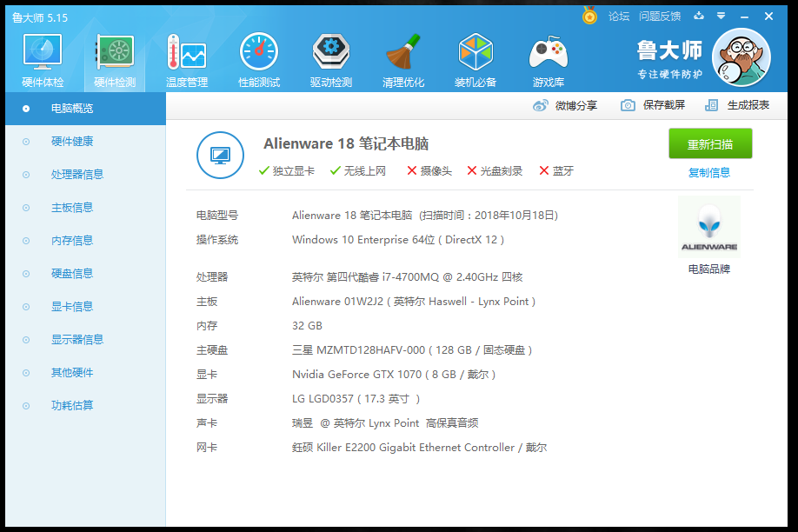Open 驱动检测 driver detection icon
The width and height of the screenshot is (798, 532).
[x=331, y=60]
